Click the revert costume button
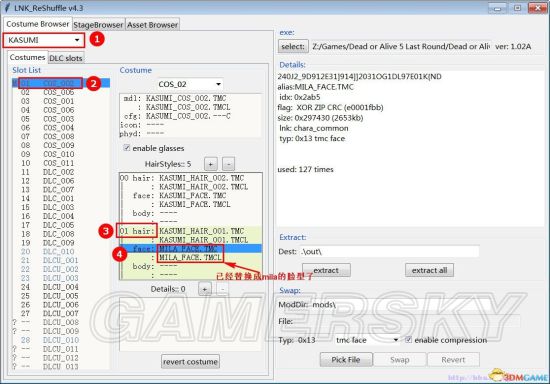Image resolution: width=550 pixels, height=384 pixels. click(190, 362)
